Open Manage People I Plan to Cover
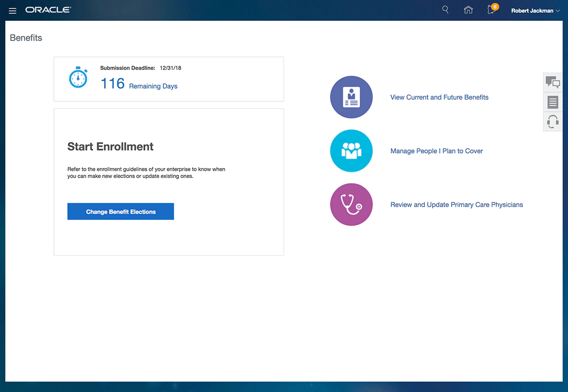 (x=436, y=151)
